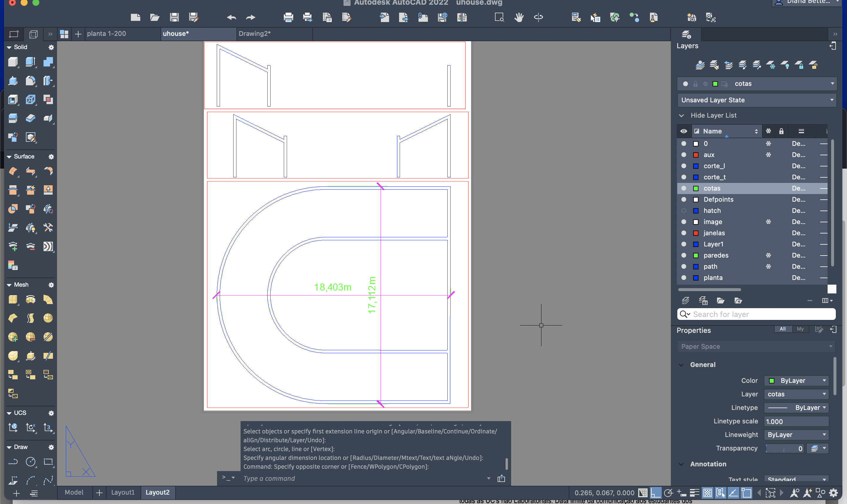
Task: Toggle visibility of hatch layer
Action: click(x=684, y=211)
